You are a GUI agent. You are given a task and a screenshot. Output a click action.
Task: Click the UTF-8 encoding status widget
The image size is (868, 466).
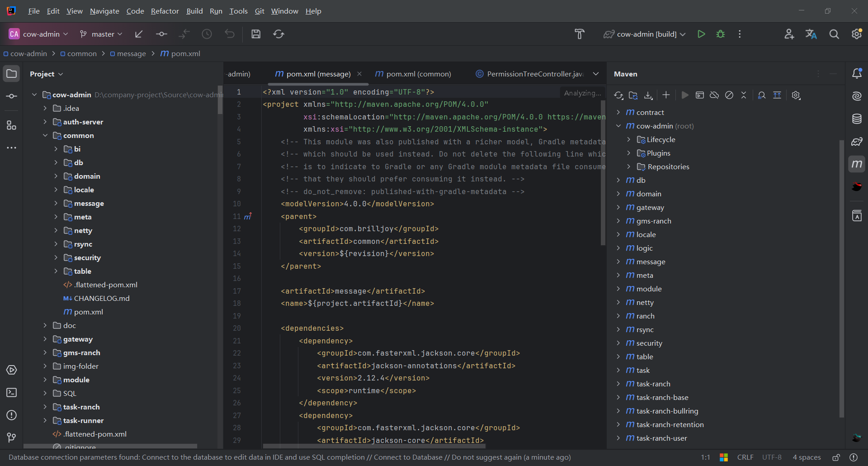tap(772, 457)
